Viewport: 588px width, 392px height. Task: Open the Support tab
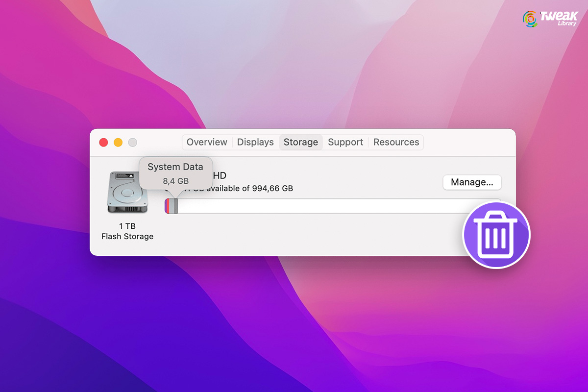point(345,142)
